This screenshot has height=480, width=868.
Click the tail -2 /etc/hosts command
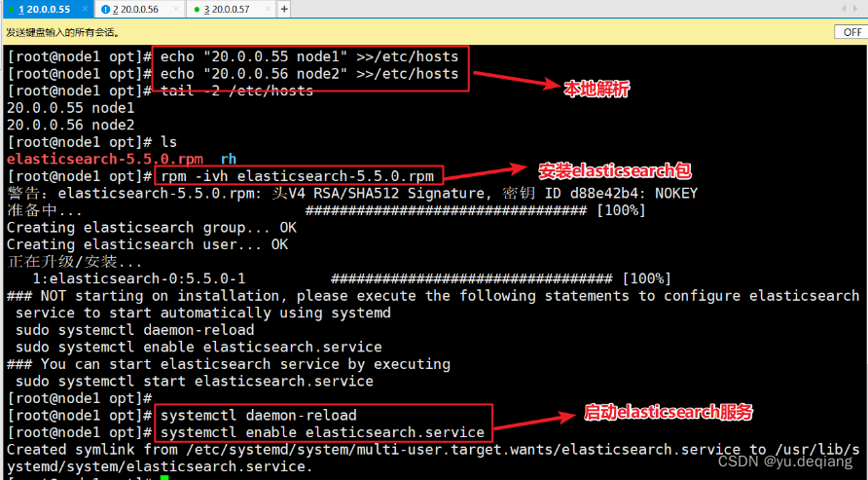pos(236,92)
